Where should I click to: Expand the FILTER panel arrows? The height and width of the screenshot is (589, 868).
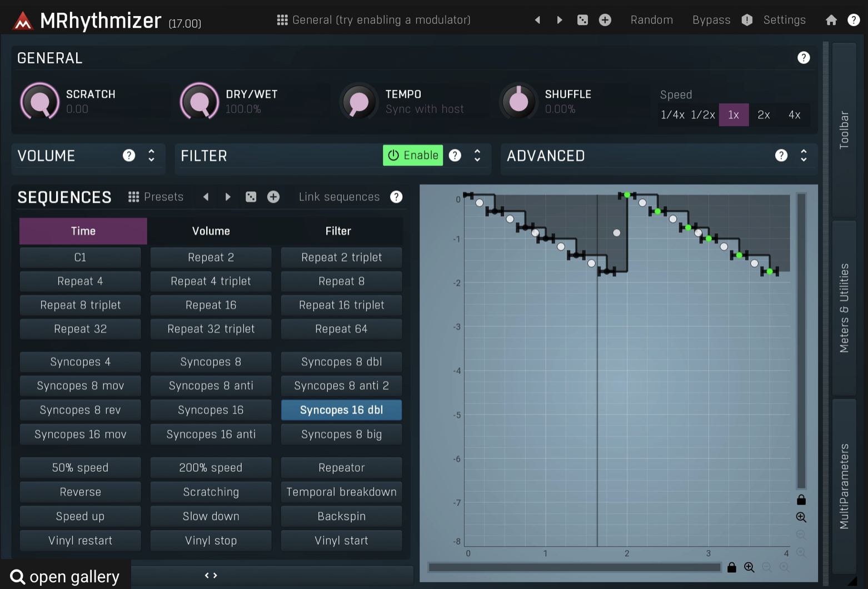[x=477, y=156]
